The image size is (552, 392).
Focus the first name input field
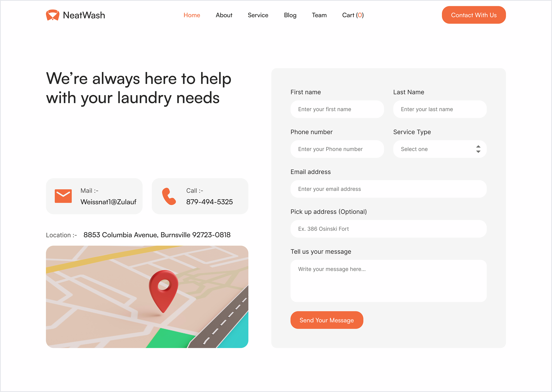point(337,109)
